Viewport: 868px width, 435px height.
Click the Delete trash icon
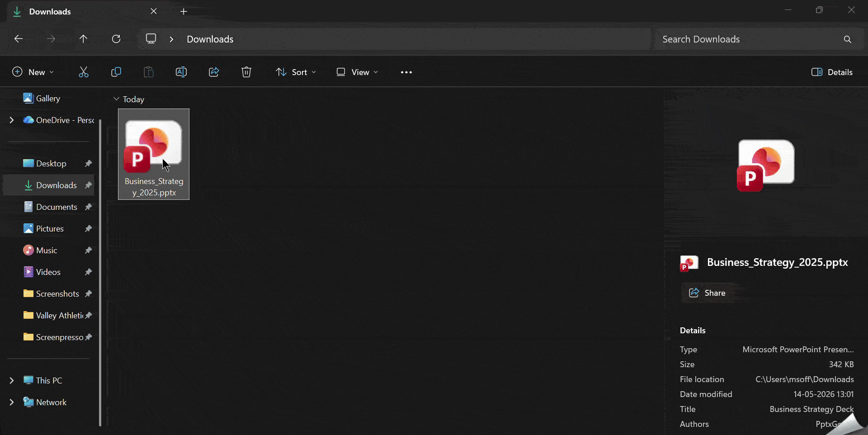click(246, 72)
